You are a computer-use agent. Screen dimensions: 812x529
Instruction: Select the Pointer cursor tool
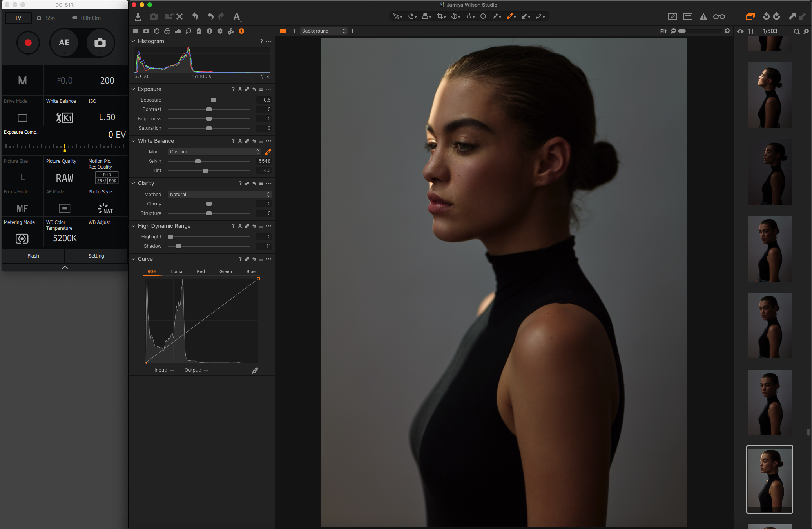(397, 16)
